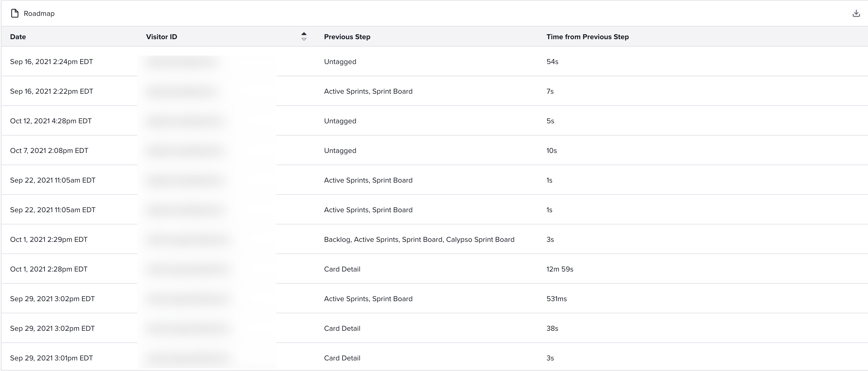This screenshot has height=371, width=868.
Task: Click the Backlog, Active Sprints, Calypso Sprint Board cell
Action: click(419, 239)
